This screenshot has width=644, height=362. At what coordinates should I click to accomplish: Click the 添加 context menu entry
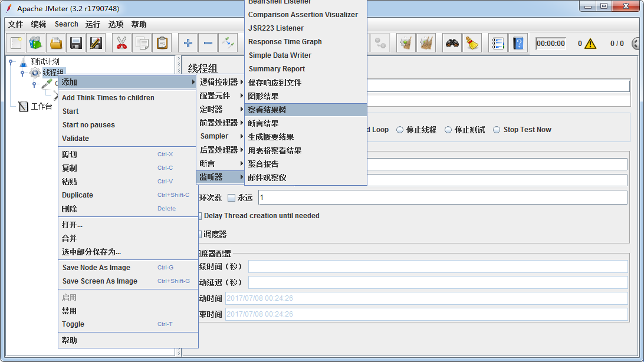pyautogui.click(x=128, y=82)
